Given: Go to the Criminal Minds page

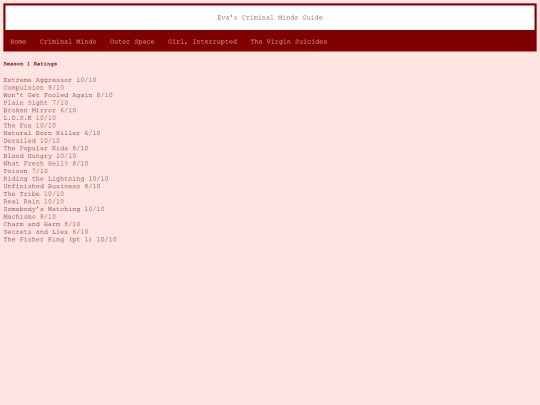Looking at the screenshot, I should (68, 42).
